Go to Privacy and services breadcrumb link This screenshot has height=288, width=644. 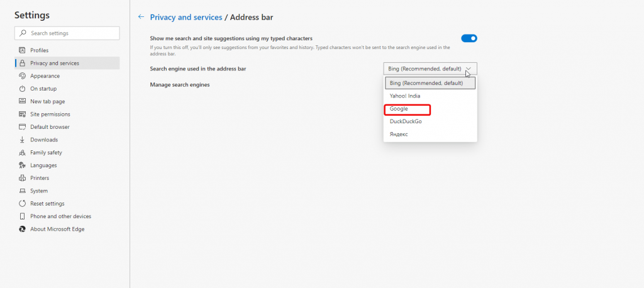[x=186, y=17]
